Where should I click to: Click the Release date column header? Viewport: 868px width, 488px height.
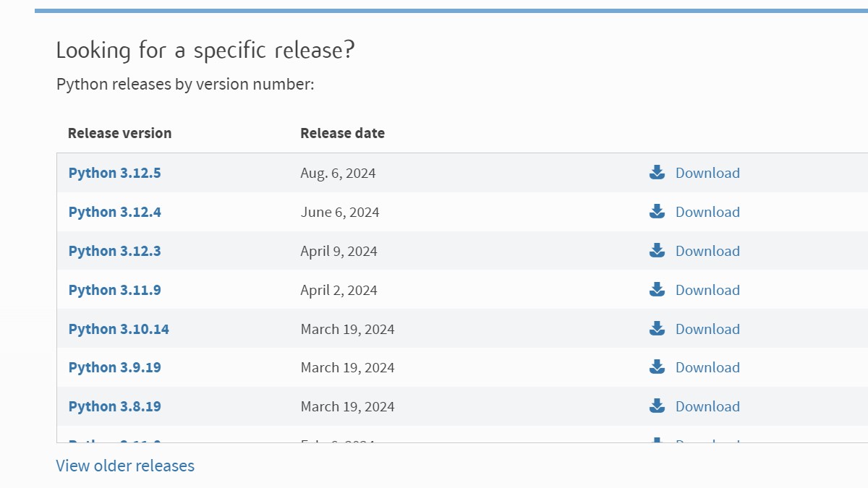[343, 133]
